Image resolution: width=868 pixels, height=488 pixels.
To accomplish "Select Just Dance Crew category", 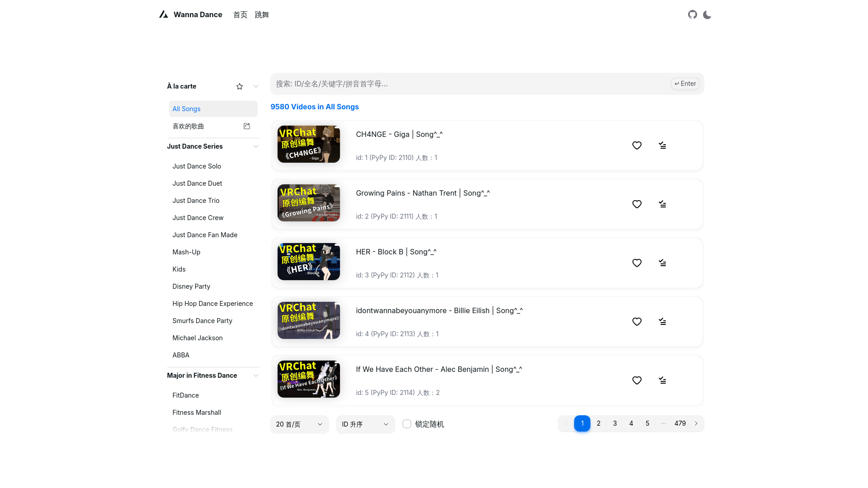I will point(198,218).
